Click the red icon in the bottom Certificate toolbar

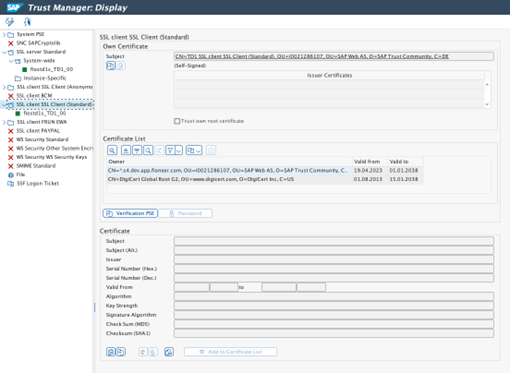[x=143, y=352]
